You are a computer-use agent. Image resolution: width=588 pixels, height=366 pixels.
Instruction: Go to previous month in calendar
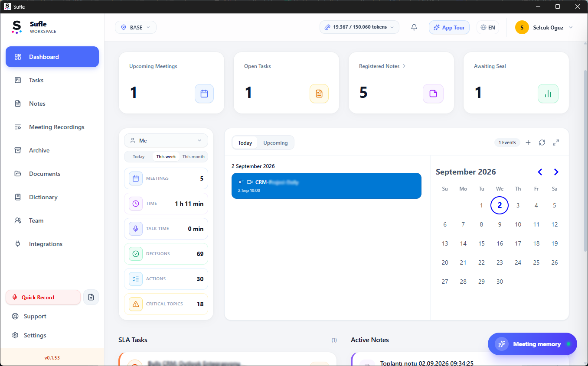tap(540, 172)
